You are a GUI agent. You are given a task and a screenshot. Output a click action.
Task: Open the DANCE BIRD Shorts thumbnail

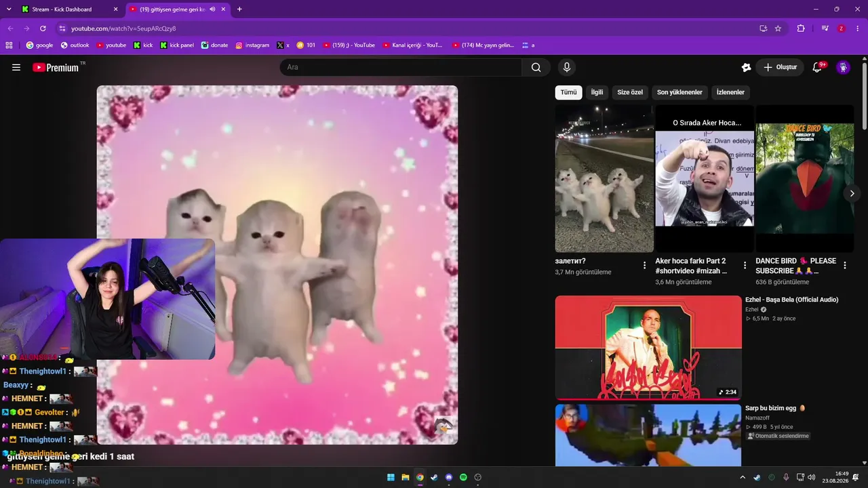[x=805, y=179]
